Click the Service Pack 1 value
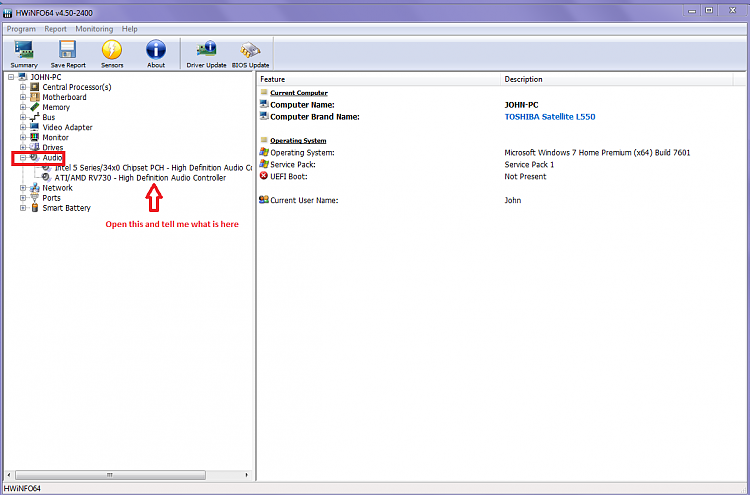 click(529, 165)
